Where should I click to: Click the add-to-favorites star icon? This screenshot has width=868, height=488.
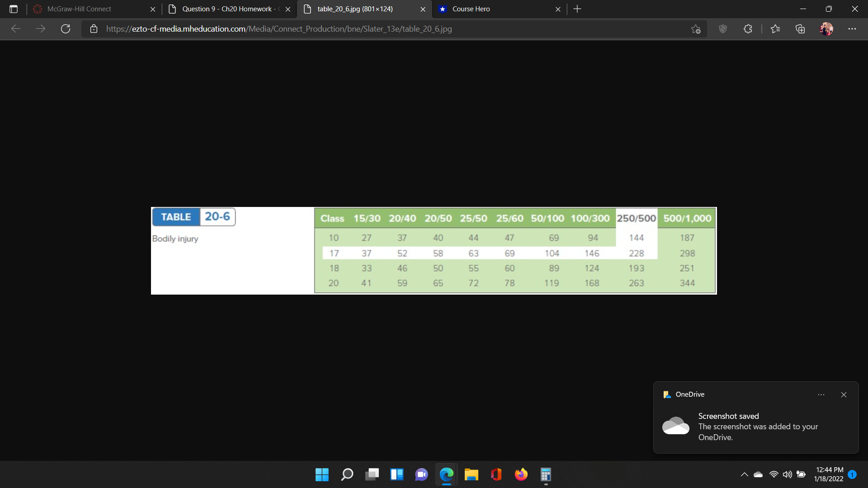(696, 29)
